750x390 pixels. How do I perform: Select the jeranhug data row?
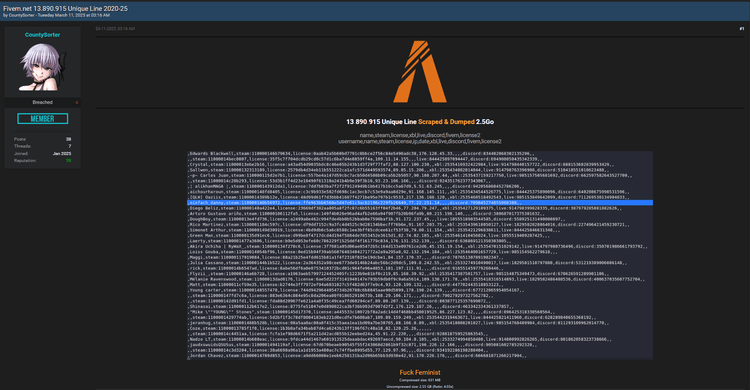399,323
